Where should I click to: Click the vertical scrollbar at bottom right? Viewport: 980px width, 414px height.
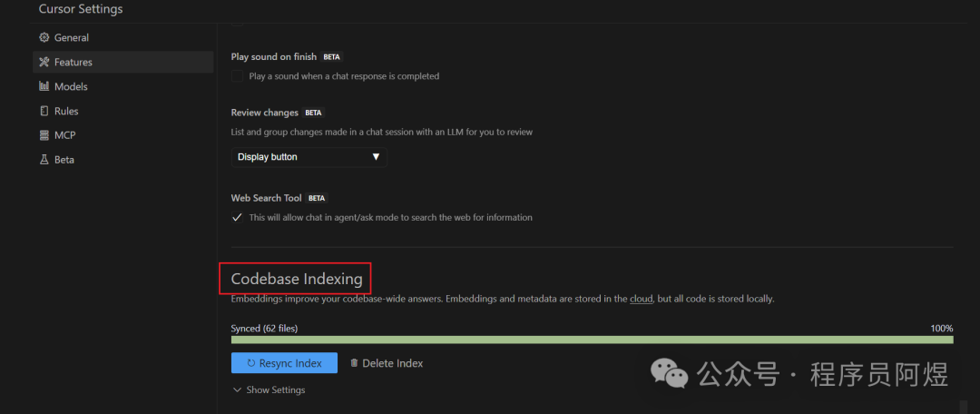pos(963,407)
